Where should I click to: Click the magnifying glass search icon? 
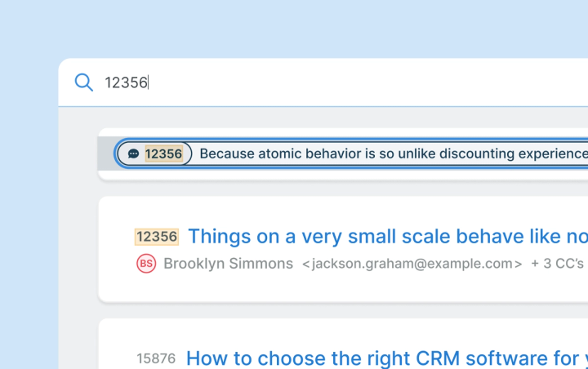tap(83, 82)
